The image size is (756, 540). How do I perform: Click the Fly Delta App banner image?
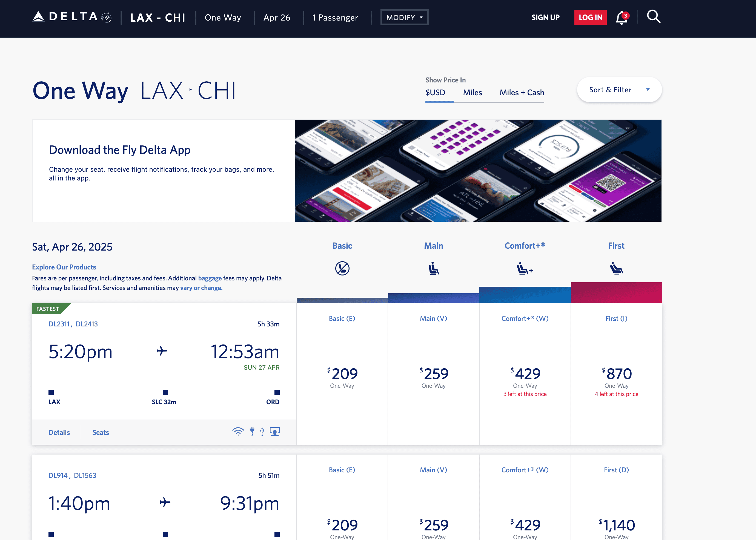[478, 171]
